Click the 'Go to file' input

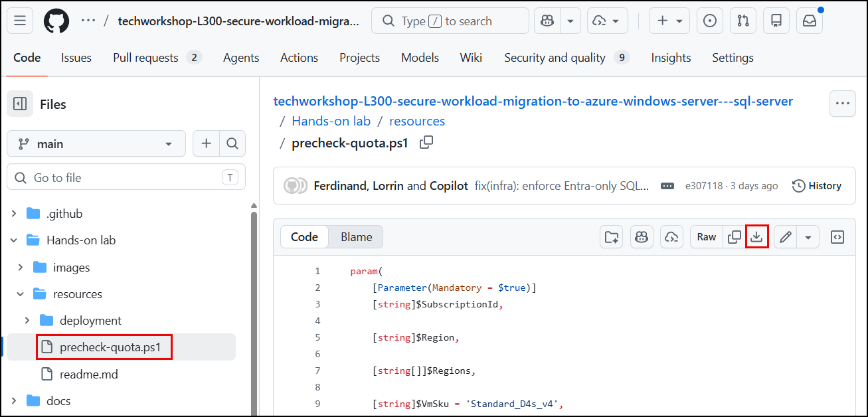[x=126, y=177]
